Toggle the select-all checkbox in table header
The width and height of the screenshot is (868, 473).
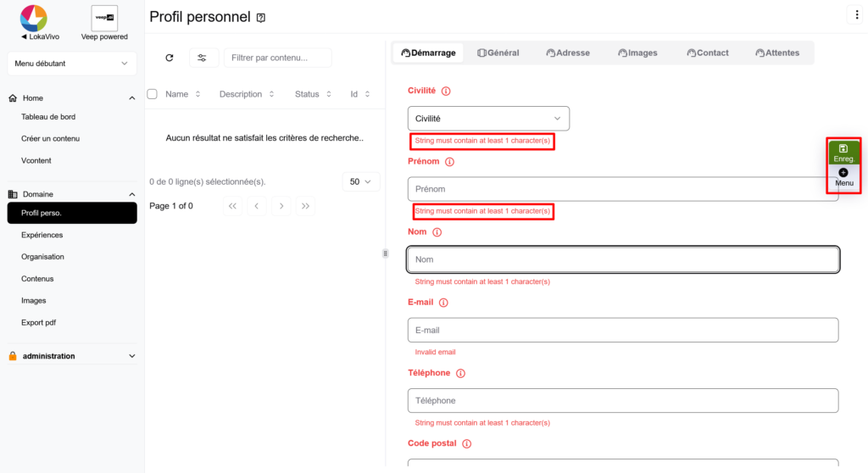[153, 94]
